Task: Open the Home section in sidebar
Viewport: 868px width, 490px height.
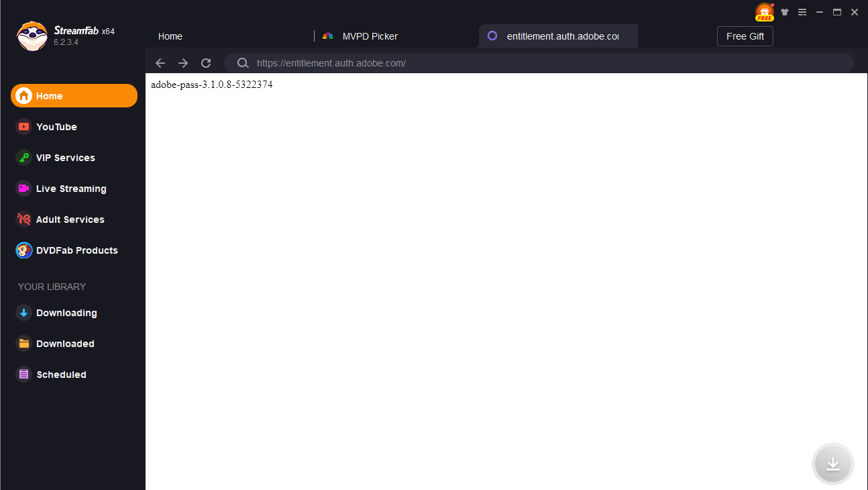Action: click(74, 96)
